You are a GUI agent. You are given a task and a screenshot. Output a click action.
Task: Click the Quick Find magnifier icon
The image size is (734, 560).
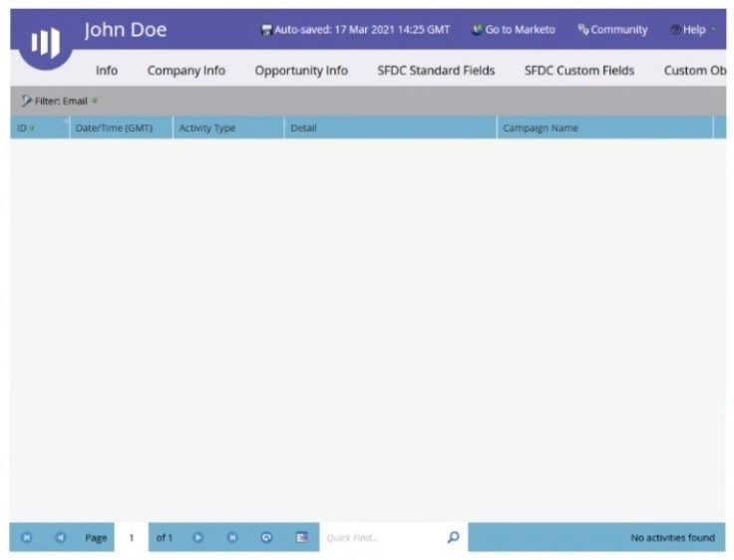(x=453, y=537)
